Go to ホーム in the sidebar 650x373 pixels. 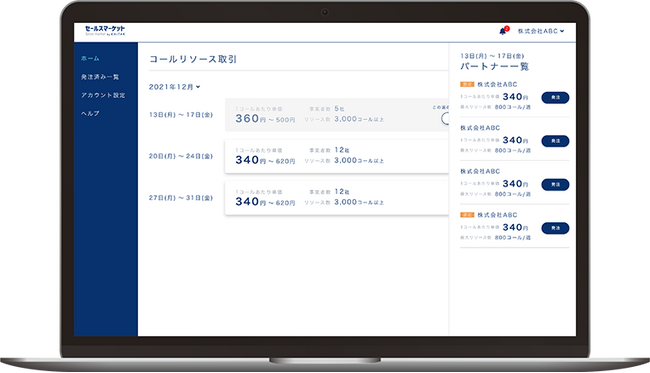point(90,58)
